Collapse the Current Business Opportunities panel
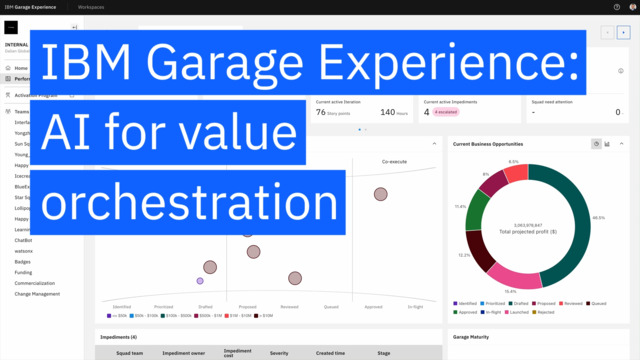Viewport: 640px width, 360px height. 622,144
